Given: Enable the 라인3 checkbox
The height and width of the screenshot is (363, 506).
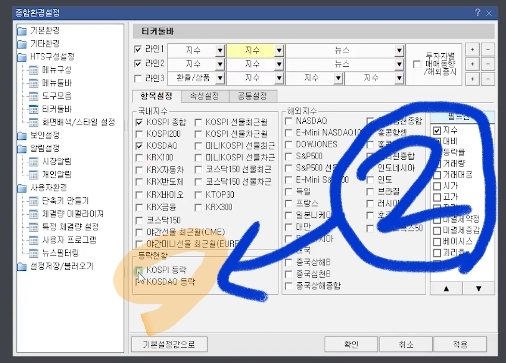Looking at the screenshot, I should 137,78.
